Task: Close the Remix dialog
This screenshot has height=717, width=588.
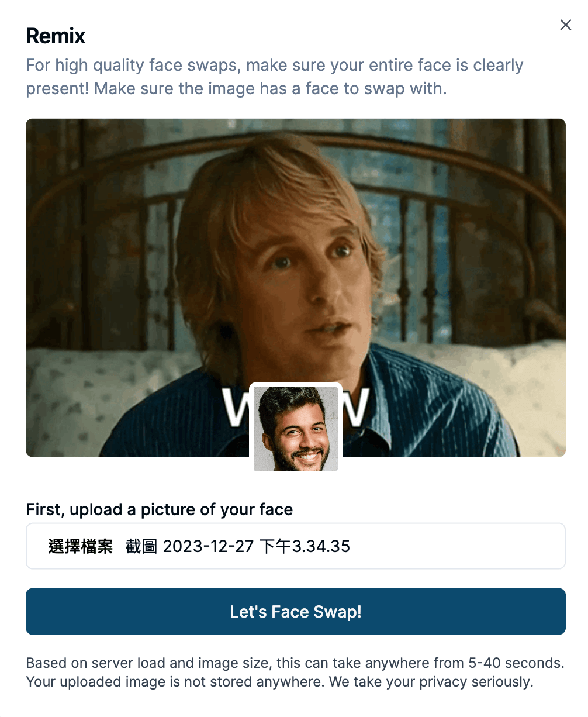Action: pos(565,25)
